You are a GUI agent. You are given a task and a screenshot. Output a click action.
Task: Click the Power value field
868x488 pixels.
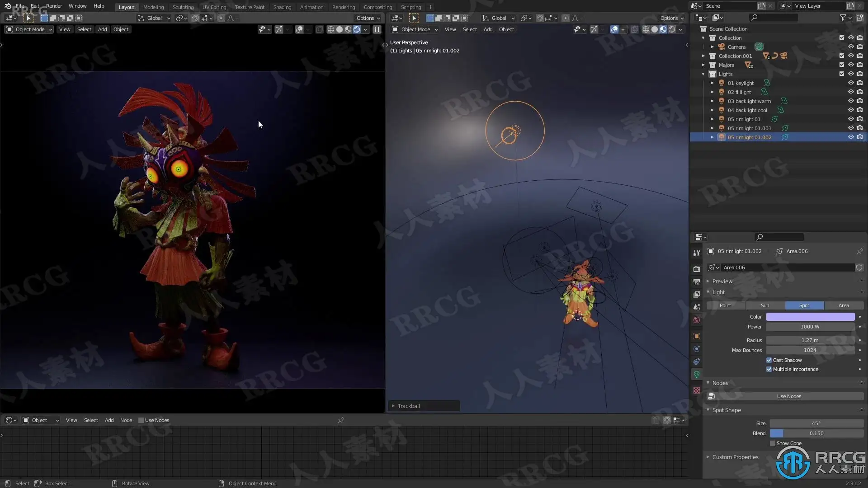(810, 327)
